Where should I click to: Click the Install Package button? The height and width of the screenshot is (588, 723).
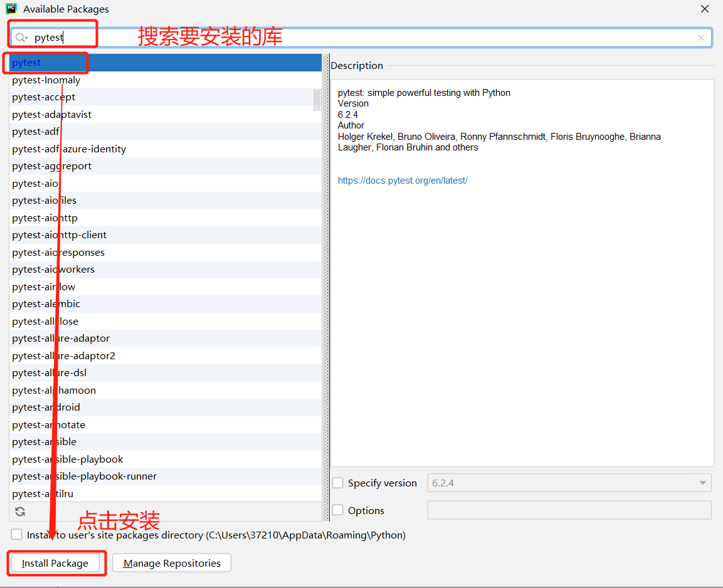point(55,563)
